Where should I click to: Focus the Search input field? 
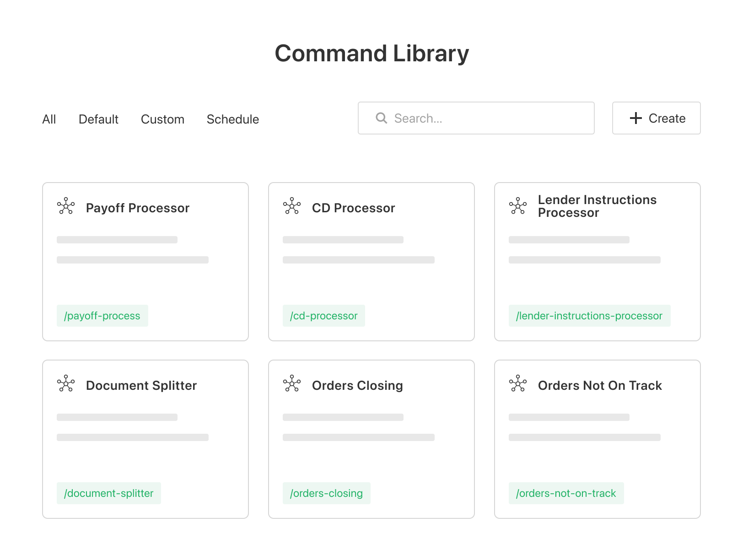coord(485,118)
